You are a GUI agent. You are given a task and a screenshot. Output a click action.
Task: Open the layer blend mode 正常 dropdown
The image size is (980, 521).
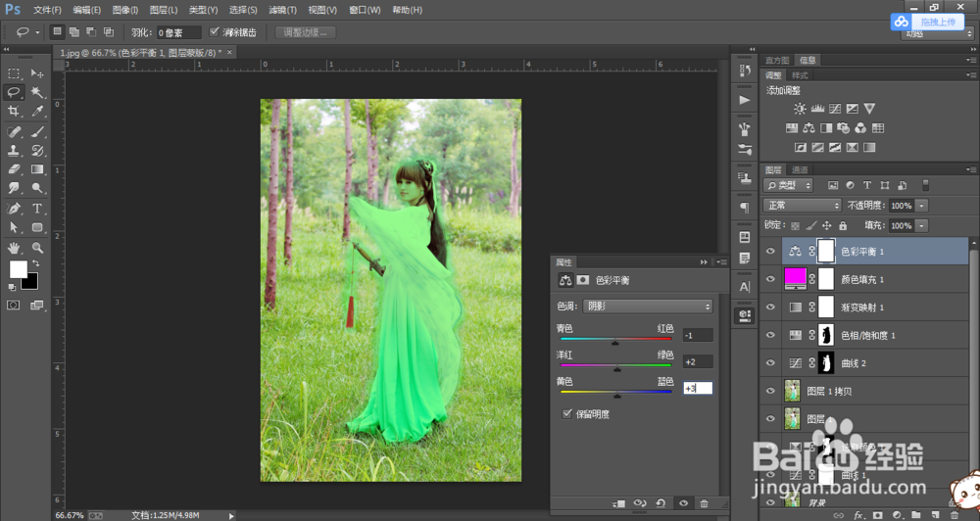click(x=803, y=206)
